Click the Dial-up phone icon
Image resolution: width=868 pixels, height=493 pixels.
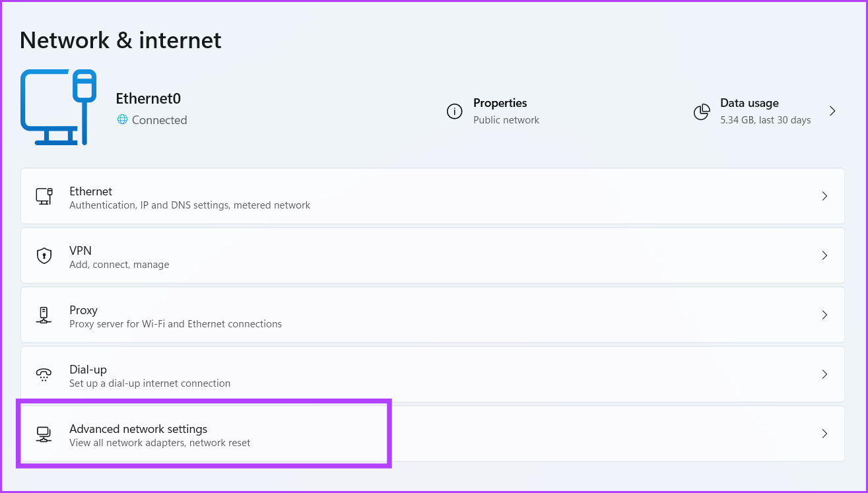tap(44, 374)
